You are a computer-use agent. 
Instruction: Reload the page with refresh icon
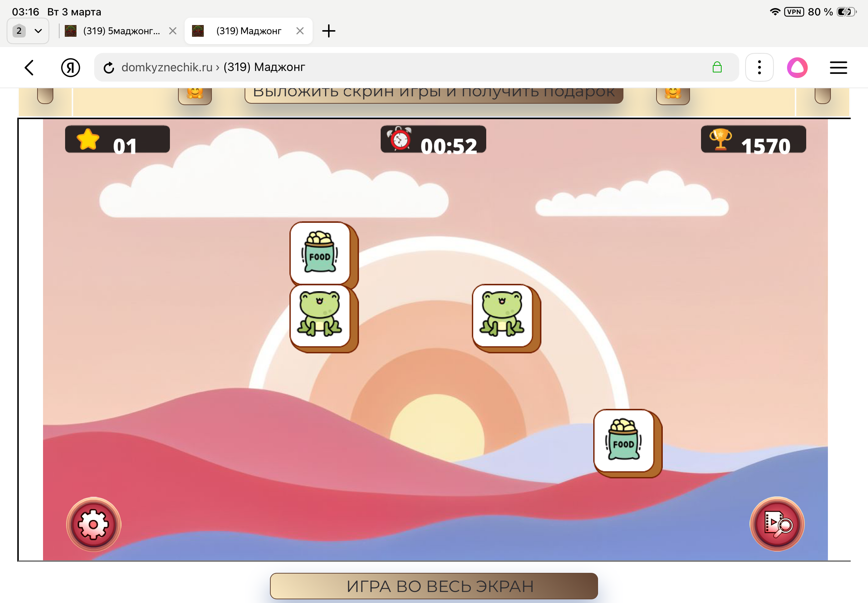109,68
